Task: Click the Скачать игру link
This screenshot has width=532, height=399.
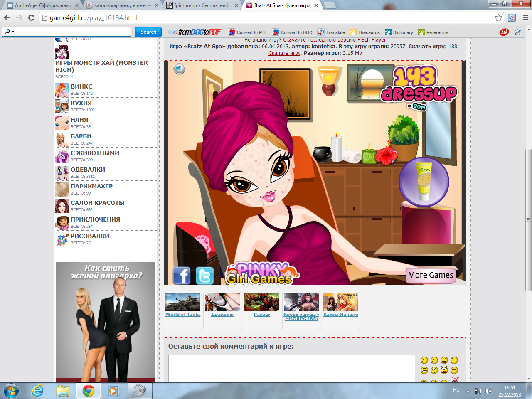Action: [x=284, y=53]
